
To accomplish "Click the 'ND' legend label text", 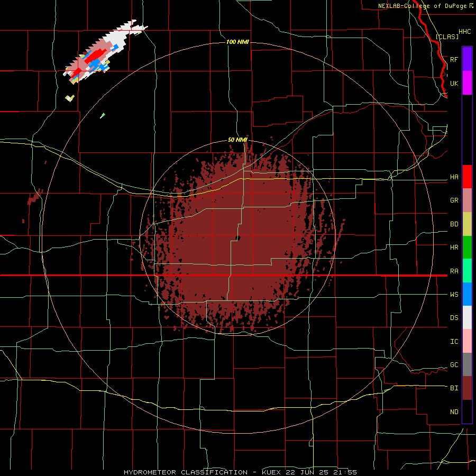I will (x=454, y=411).
